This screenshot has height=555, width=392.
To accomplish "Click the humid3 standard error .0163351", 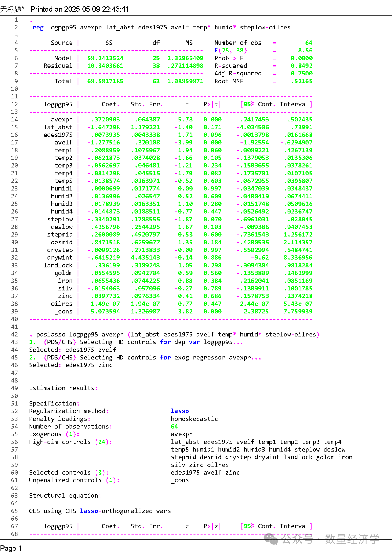I will pyautogui.click(x=145, y=204).
